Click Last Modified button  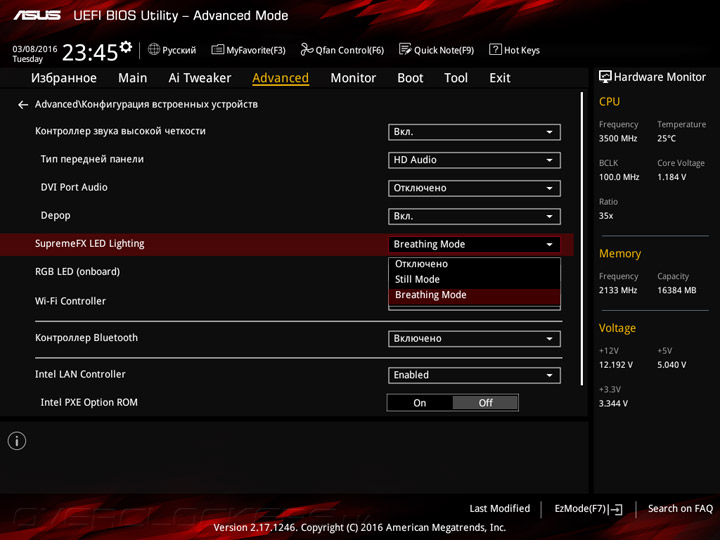coord(500,509)
